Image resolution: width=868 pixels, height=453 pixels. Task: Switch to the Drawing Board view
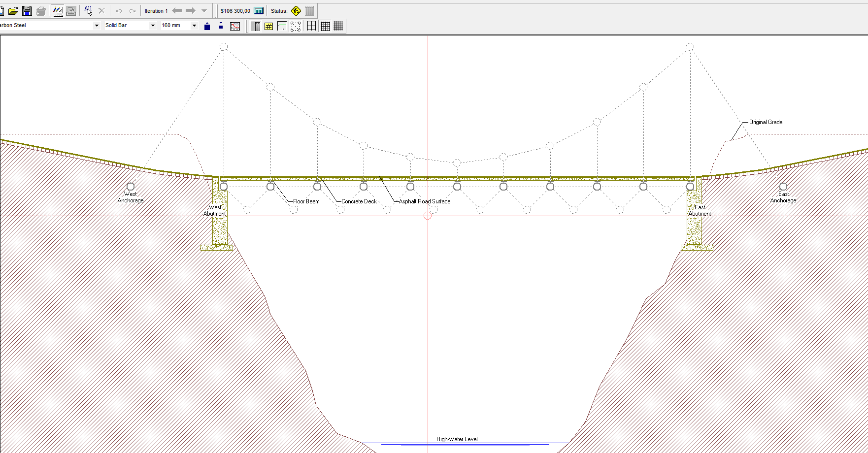click(x=58, y=11)
